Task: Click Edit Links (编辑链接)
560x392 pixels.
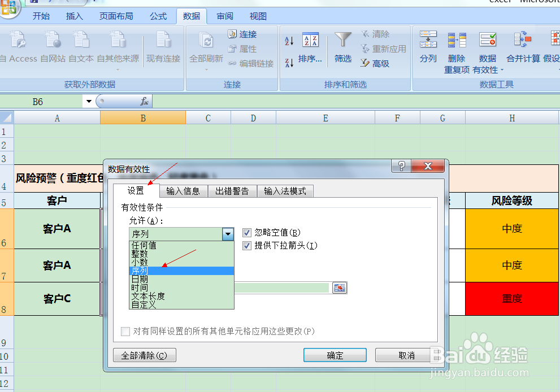Action: (251, 64)
